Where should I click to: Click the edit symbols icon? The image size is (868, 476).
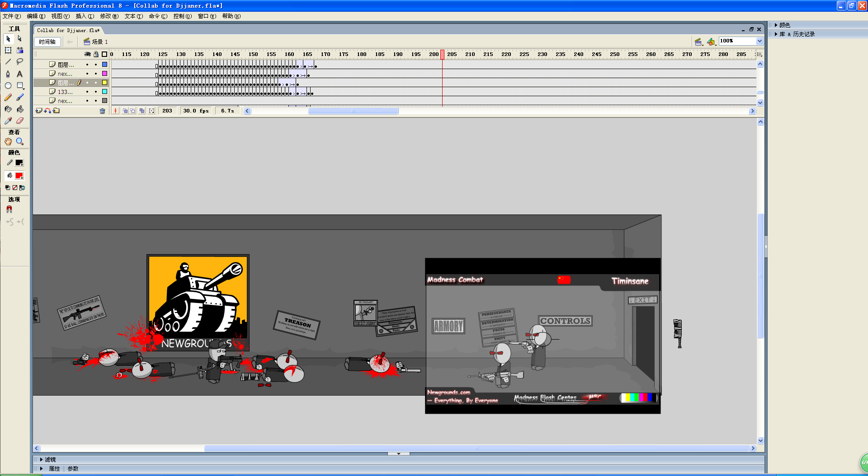[712, 42]
